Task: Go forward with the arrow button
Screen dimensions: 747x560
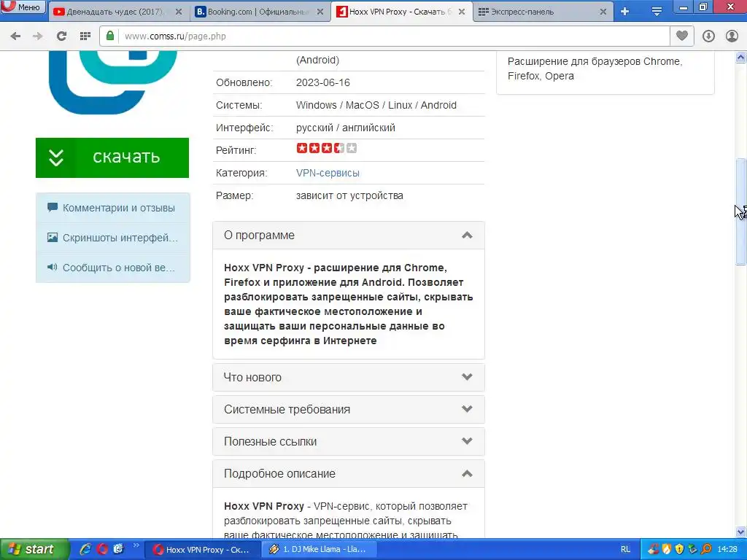Action: pos(38,36)
